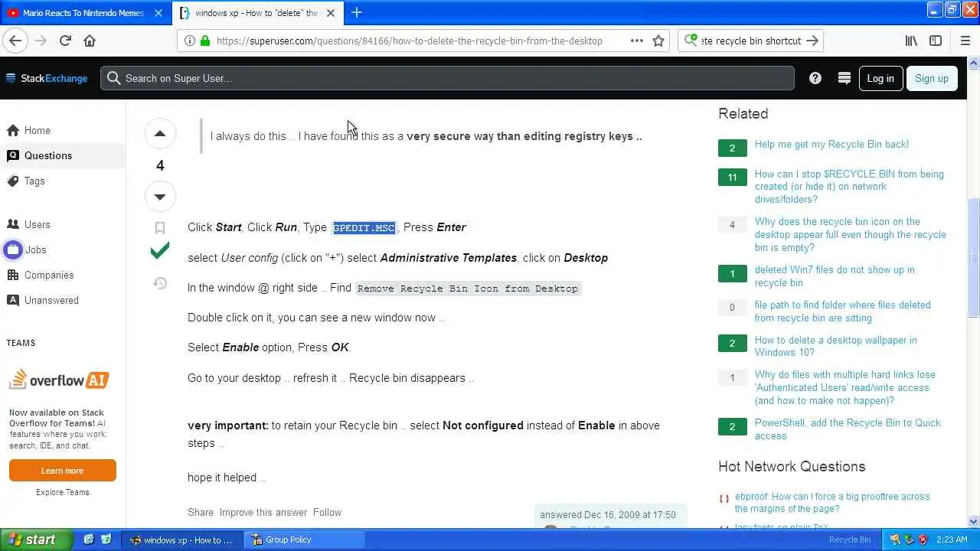
Task: Show the answer activity history icon
Action: [x=160, y=283]
